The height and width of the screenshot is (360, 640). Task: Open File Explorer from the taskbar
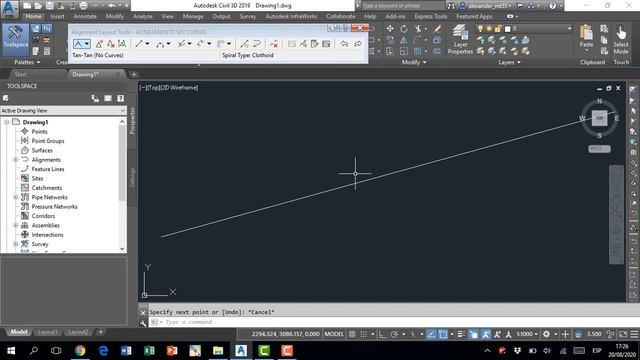218,351
